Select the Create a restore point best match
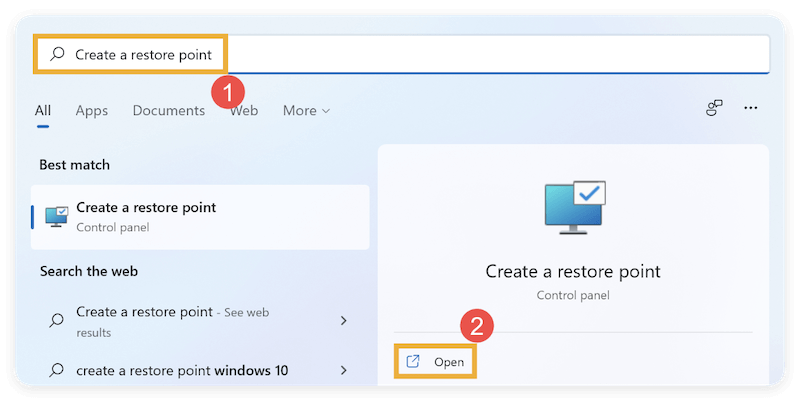This screenshot has height=401, width=800. pos(200,217)
